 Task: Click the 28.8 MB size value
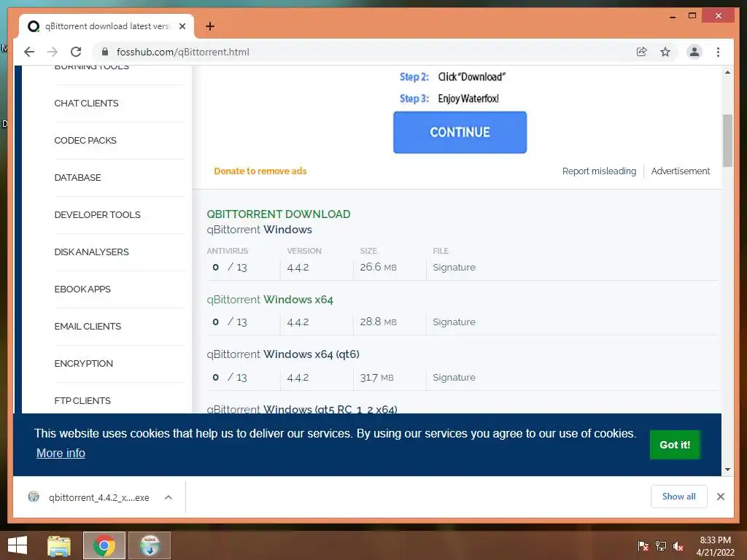(379, 322)
